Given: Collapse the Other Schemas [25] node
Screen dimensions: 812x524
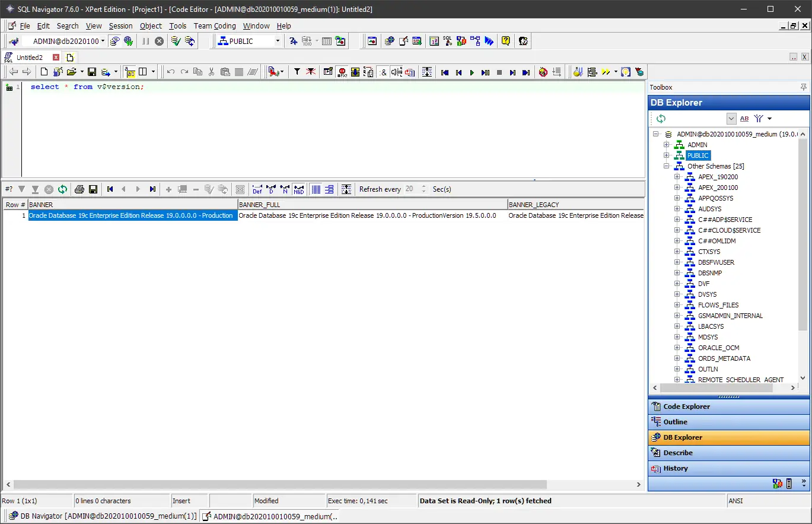Looking at the screenshot, I should pyautogui.click(x=667, y=166).
